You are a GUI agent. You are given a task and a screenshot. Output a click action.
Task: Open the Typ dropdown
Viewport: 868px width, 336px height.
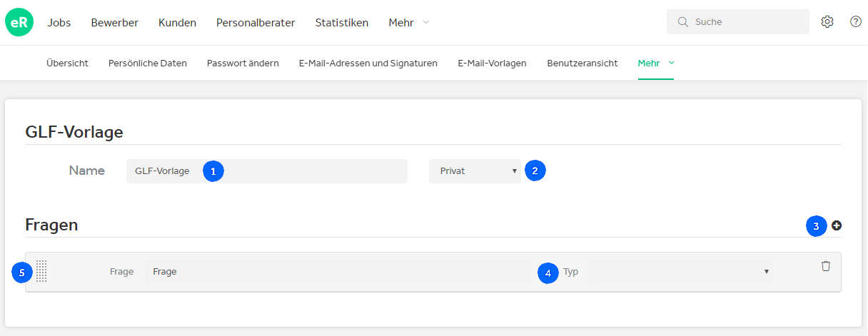[680, 272]
